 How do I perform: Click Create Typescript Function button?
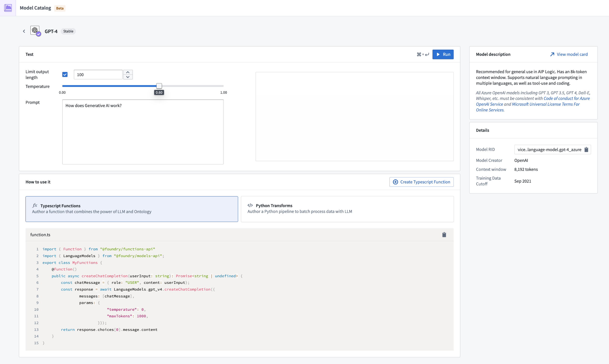[x=421, y=182]
